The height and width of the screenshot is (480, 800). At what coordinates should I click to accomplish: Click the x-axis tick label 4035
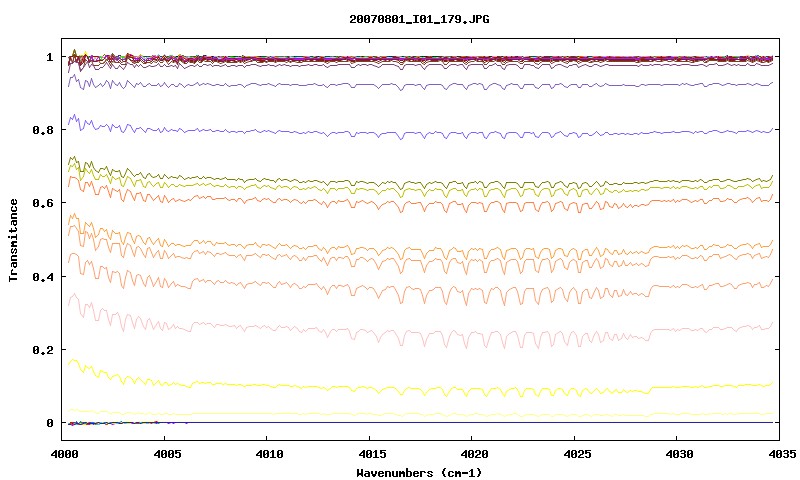click(x=782, y=454)
